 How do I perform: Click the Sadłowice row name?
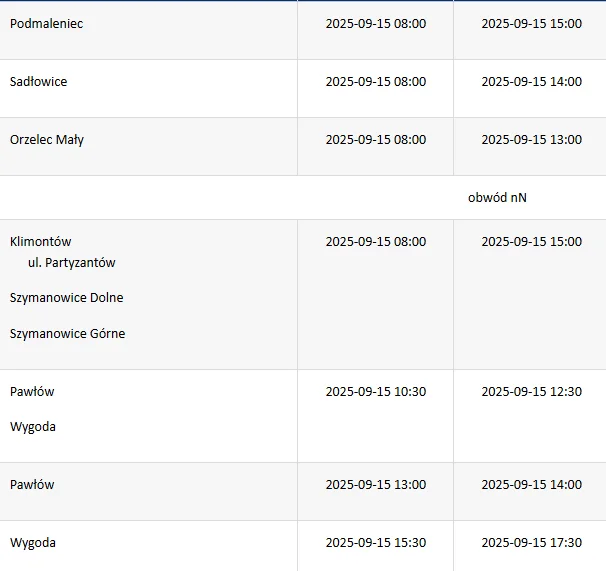click(x=38, y=82)
